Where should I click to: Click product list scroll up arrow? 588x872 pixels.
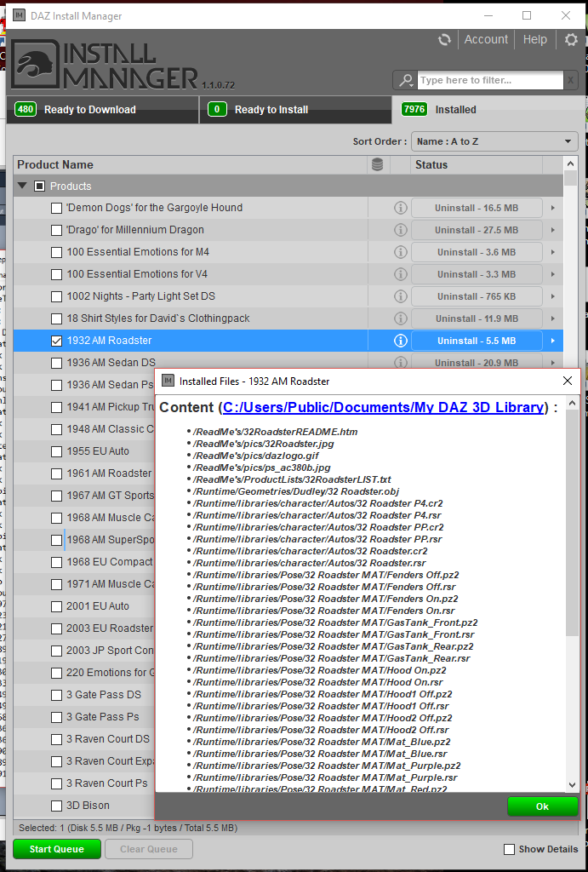click(570, 163)
